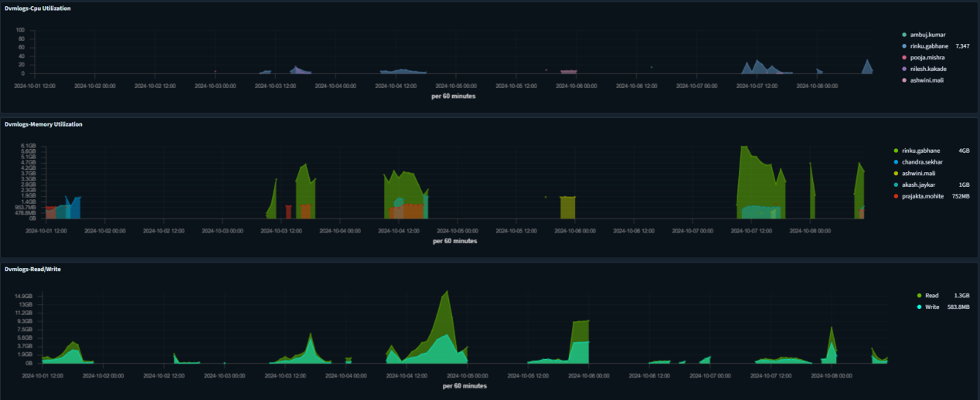Click rinku.gabhane in CPU Utilization legend
Image resolution: width=980 pixels, height=400 pixels.
pyautogui.click(x=930, y=46)
